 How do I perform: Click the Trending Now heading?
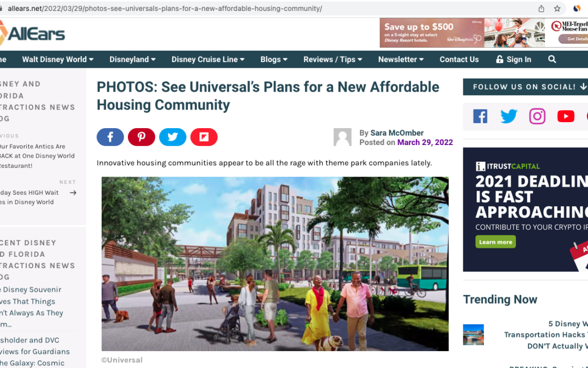[500, 299]
